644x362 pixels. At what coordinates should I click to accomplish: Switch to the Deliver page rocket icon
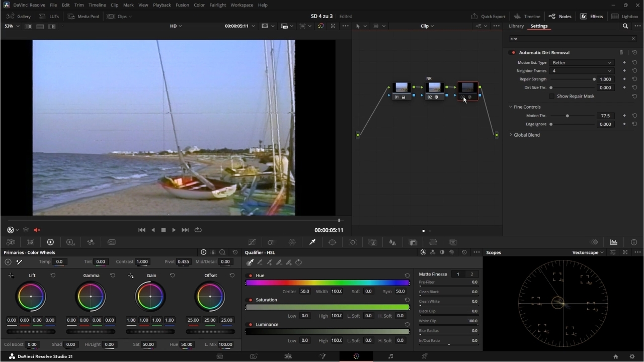coord(425,356)
